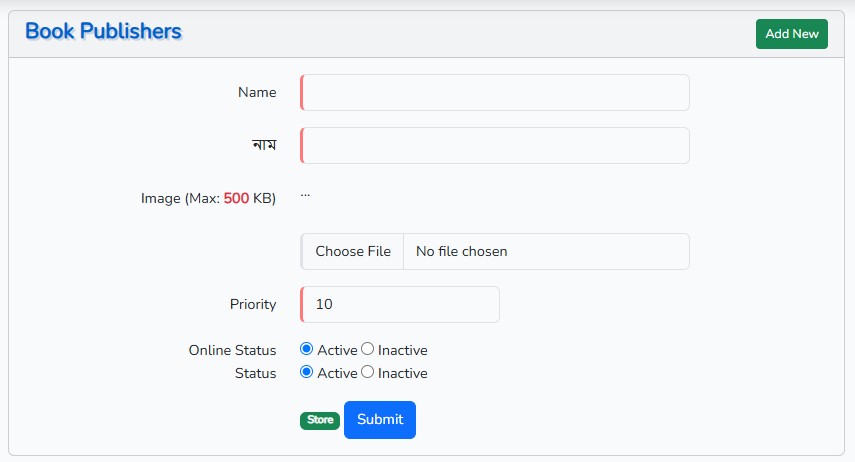Select Inactive for Online Status
This screenshot has width=855, height=462.
[368, 349]
